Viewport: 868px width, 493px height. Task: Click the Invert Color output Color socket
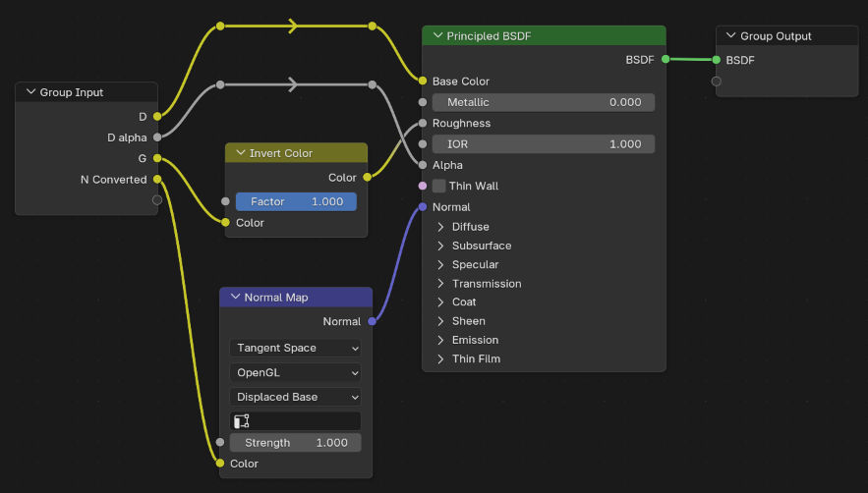click(367, 177)
